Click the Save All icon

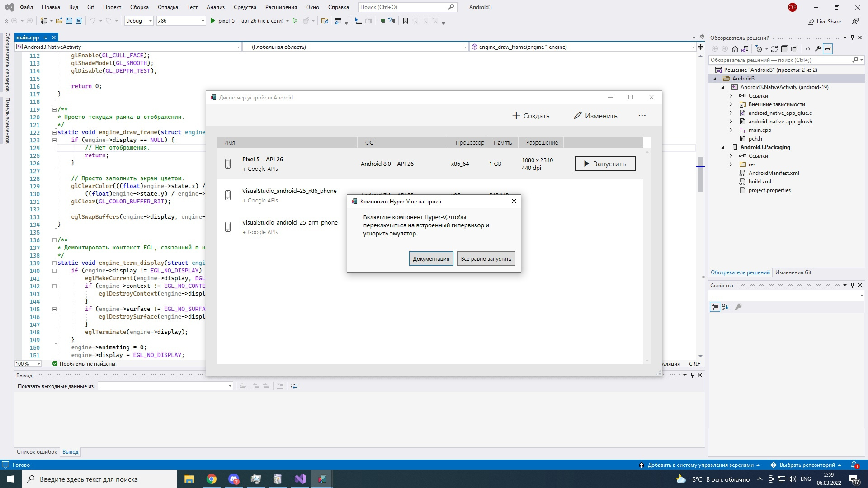pyautogui.click(x=79, y=21)
